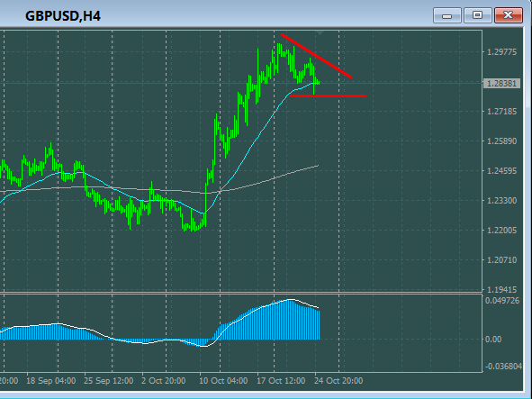The width and height of the screenshot is (532, 399).
Task: Select the red horizontal support line
Action: [x=328, y=96]
